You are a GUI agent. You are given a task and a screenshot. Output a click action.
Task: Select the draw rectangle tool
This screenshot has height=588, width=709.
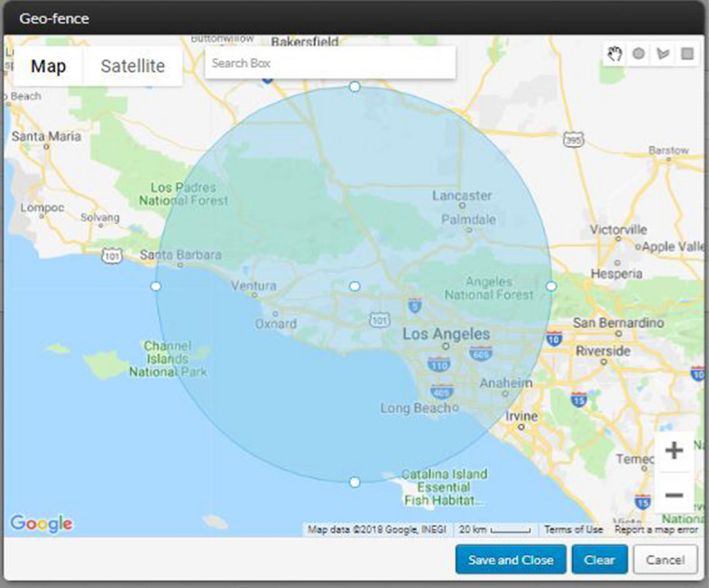click(x=687, y=53)
